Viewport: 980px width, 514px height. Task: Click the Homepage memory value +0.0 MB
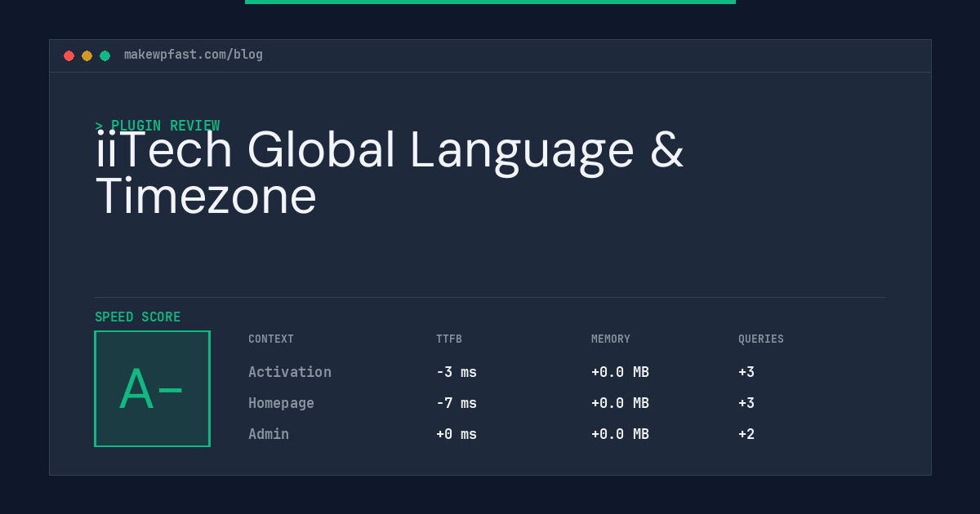tap(620, 403)
